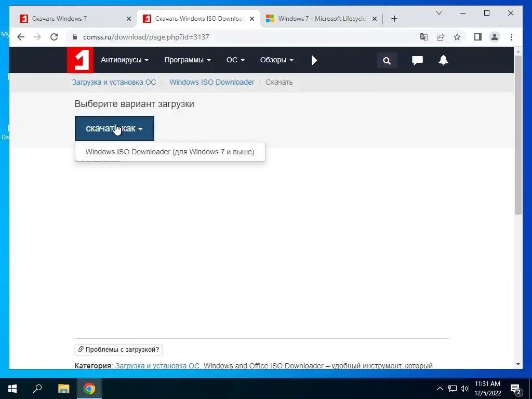Go back with browser back arrow
This screenshot has width=532, height=399.
click(x=21, y=37)
